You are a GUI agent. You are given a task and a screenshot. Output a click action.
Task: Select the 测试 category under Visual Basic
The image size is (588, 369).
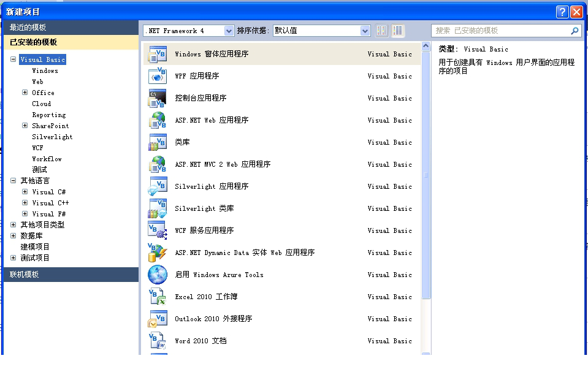pyautogui.click(x=39, y=170)
